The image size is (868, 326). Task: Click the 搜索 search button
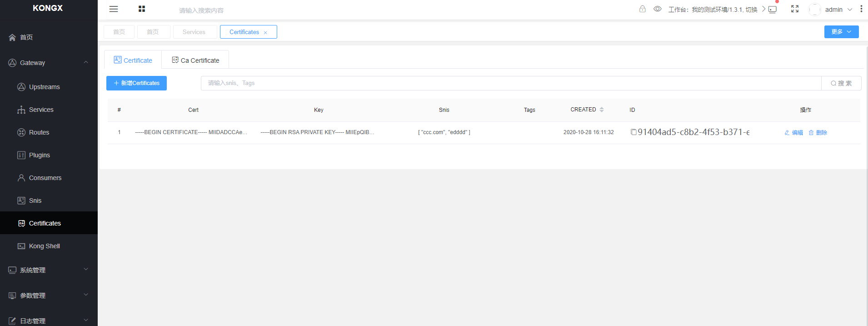[x=841, y=83]
